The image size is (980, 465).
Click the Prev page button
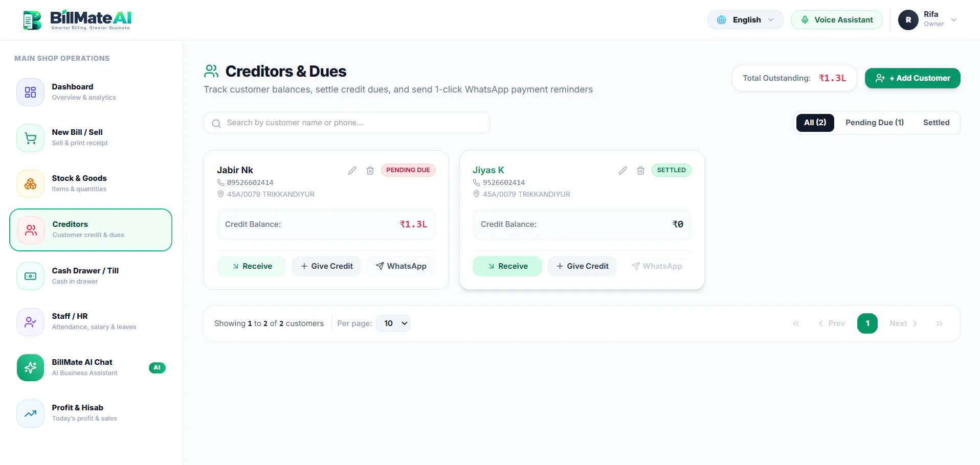832,323
